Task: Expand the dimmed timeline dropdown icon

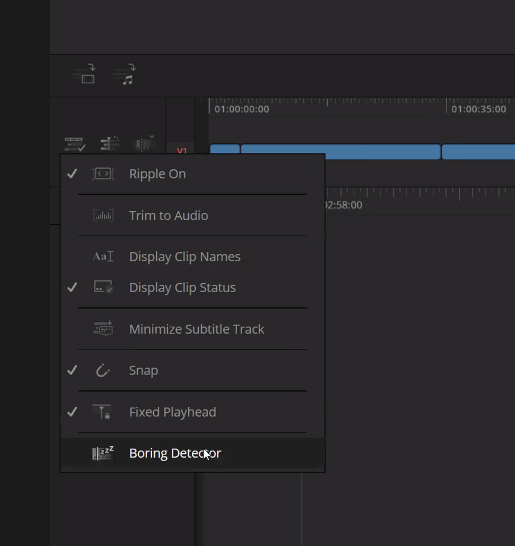Action: pos(145,143)
